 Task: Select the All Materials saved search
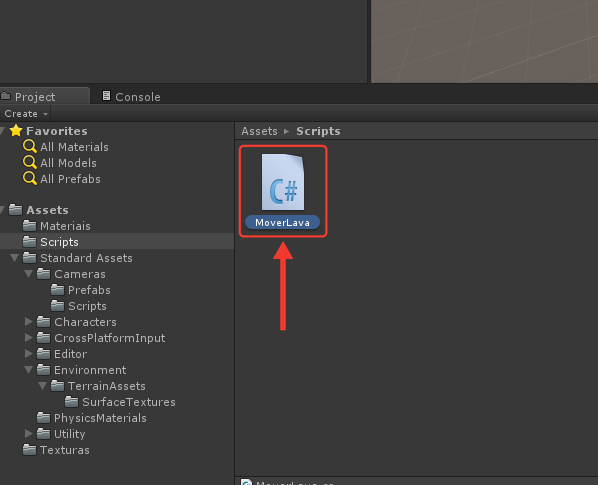(74, 147)
